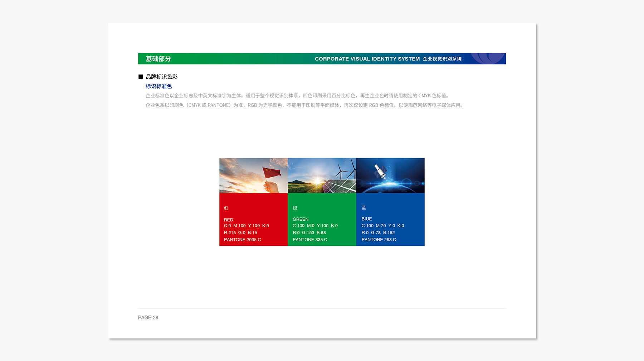Click the red flag in the sunset photo
The image size is (644, 361).
tap(272, 173)
